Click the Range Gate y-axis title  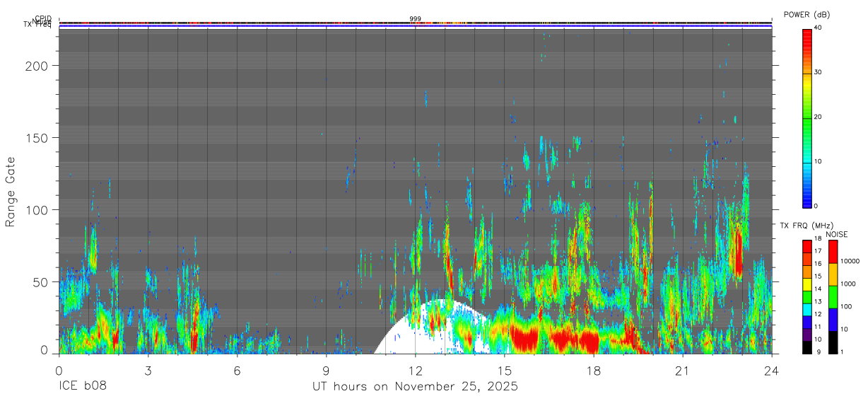pos(11,192)
